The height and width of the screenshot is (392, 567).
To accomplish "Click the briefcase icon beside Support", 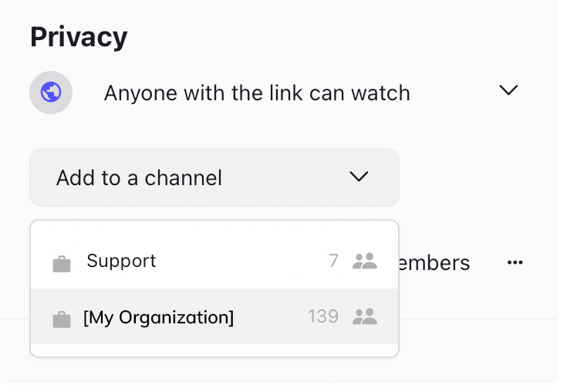I will pyautogui.click(x=62, y=264).
